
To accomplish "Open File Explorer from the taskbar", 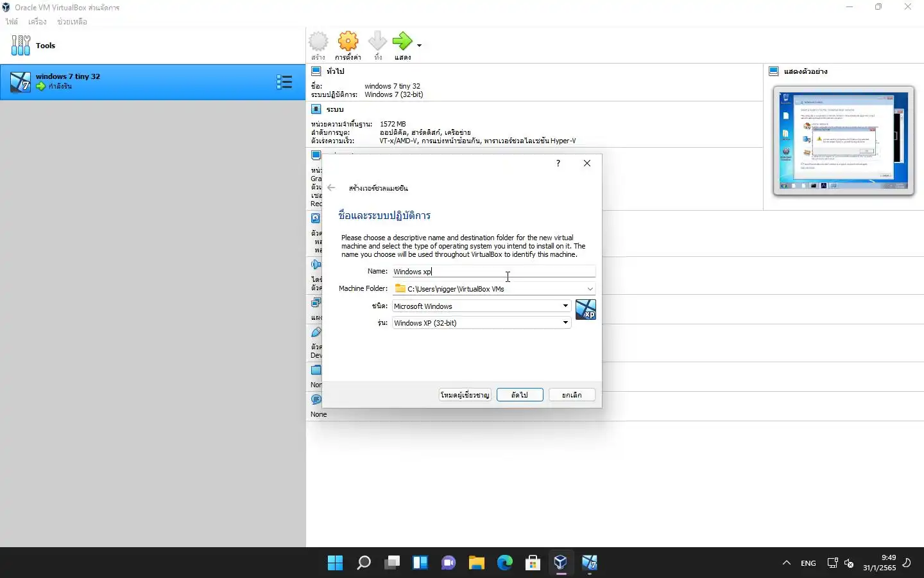I will coord(477,563).
